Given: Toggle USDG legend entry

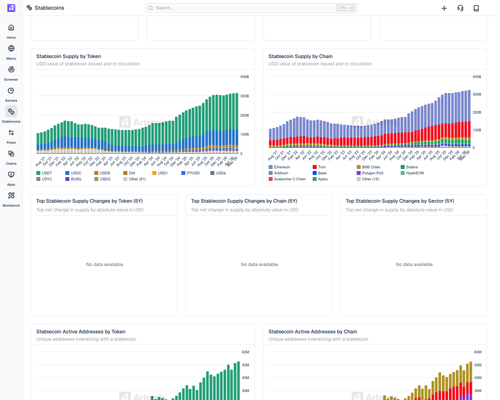Looking at the screenshot, I should click(x=102, y=179).
